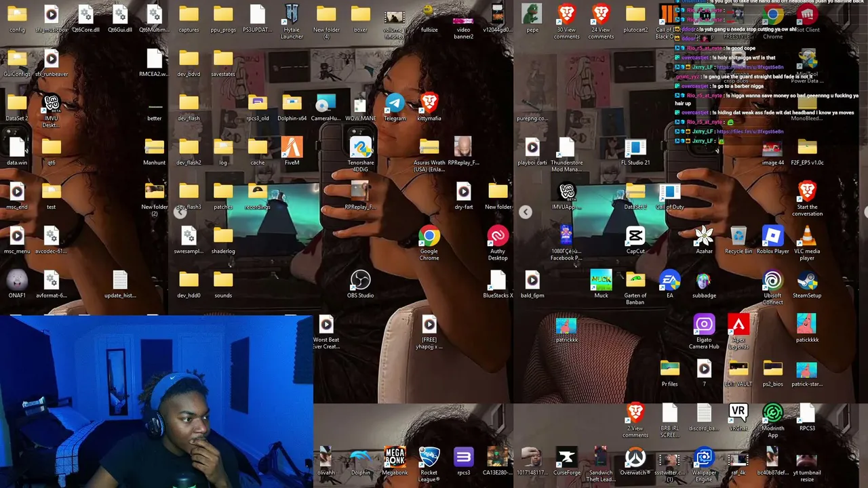Open the ONAF1 game icon

click(x=17, y=280)
